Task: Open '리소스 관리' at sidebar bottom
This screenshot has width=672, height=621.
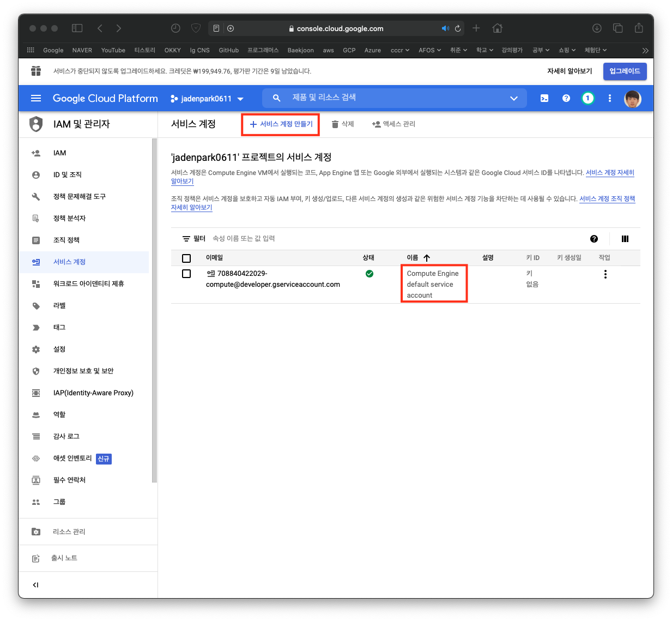Action: 88,532
